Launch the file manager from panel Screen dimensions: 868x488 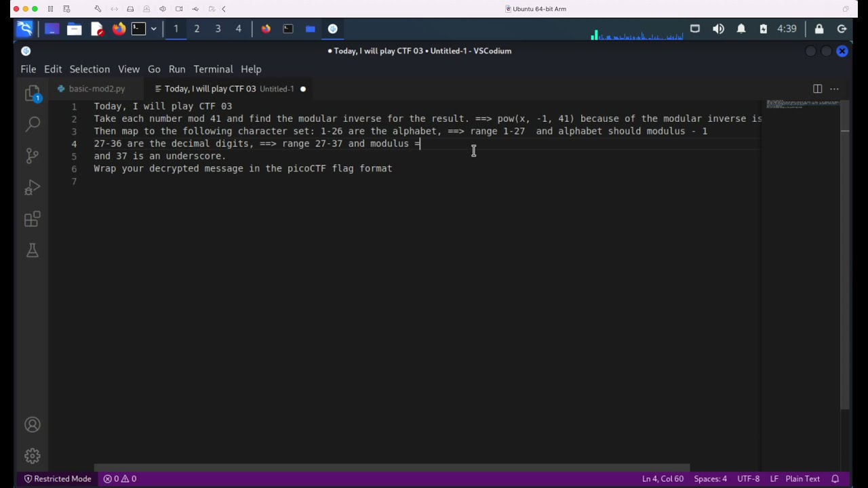tap(74, 28)
